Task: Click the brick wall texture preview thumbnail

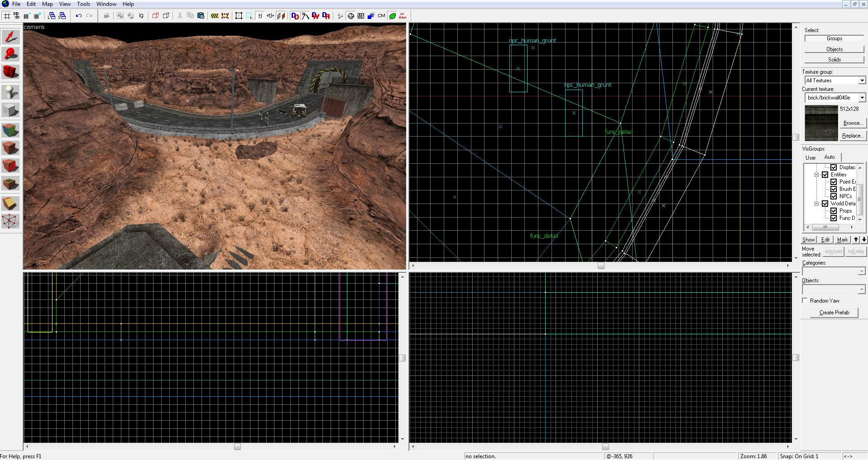Action: pyautogui.click(x=821, y=123)
